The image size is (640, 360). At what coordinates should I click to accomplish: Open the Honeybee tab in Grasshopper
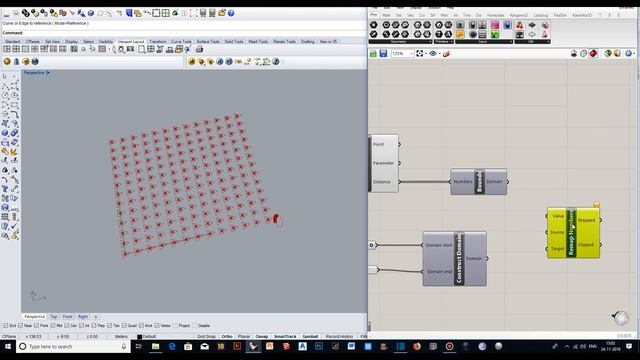(495, 16)
